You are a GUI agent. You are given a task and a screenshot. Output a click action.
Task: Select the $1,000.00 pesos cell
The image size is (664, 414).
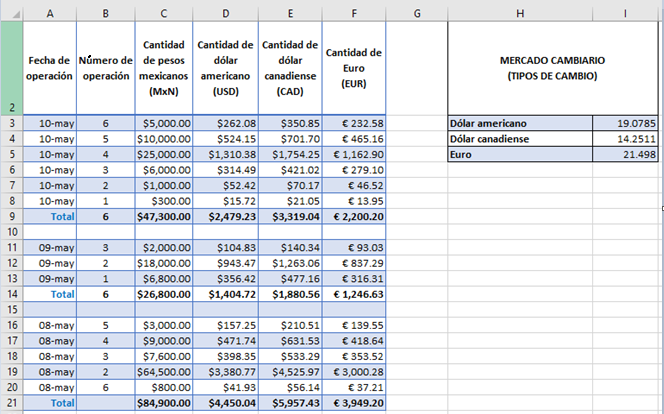[164, 185]
